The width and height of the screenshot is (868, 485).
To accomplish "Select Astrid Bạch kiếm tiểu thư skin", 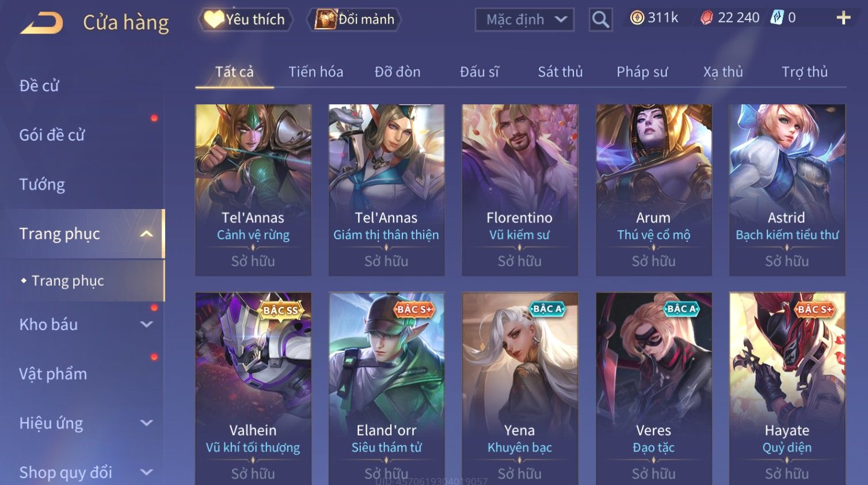I will pos(787,190).
